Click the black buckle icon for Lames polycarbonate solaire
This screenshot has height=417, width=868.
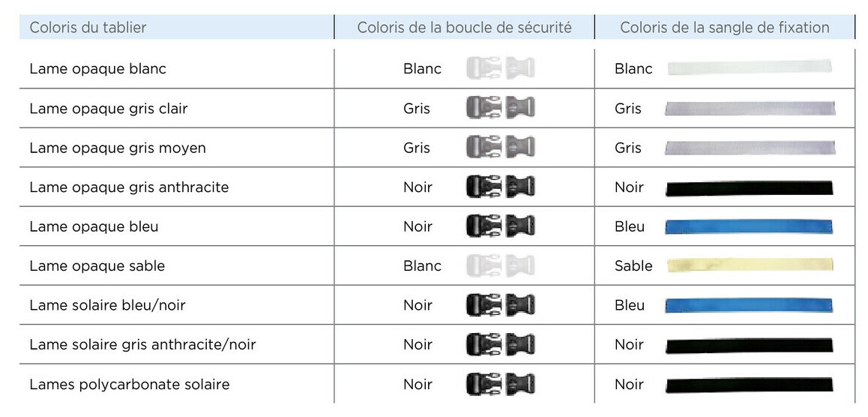tap(500, 384)
